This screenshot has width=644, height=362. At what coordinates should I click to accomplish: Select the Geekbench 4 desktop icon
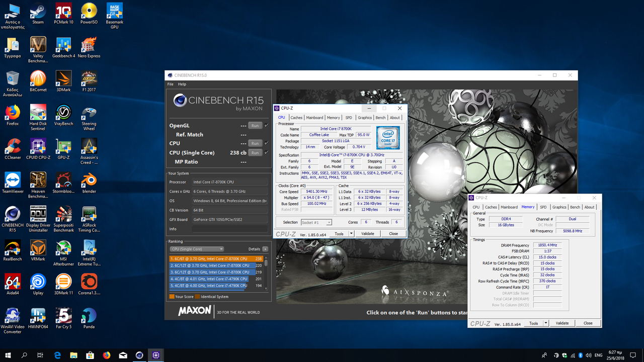[x=63, y=47]
